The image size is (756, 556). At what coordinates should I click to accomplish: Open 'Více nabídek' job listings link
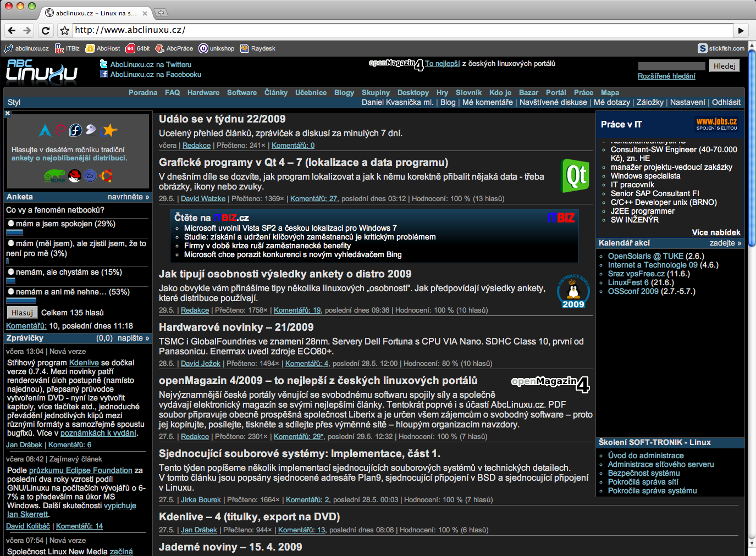coord(716,232)
